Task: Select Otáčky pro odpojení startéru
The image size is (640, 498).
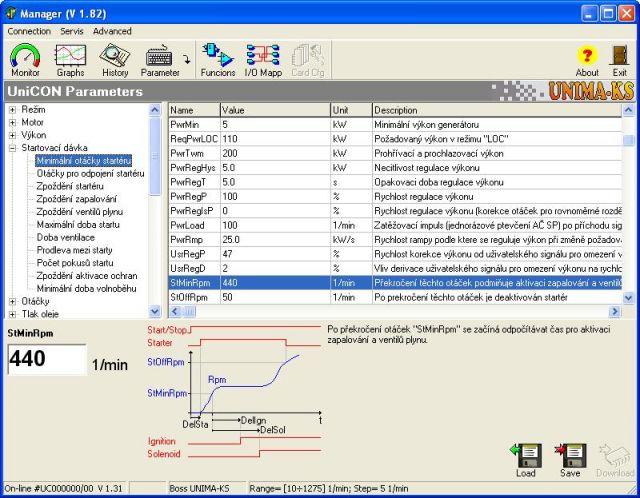Action: [x=91, y=173]
